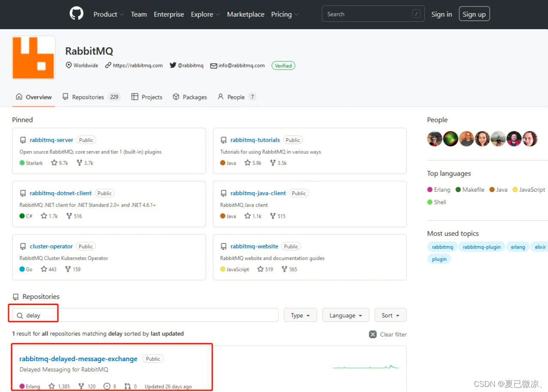Image resolution: width=548 pixels, height=392 pixels.
Task: Click the Sign up button
Action: 474,14
